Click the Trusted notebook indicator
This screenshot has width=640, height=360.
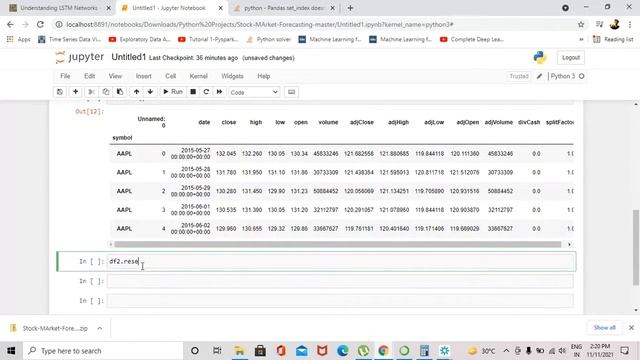click(519, 76)
